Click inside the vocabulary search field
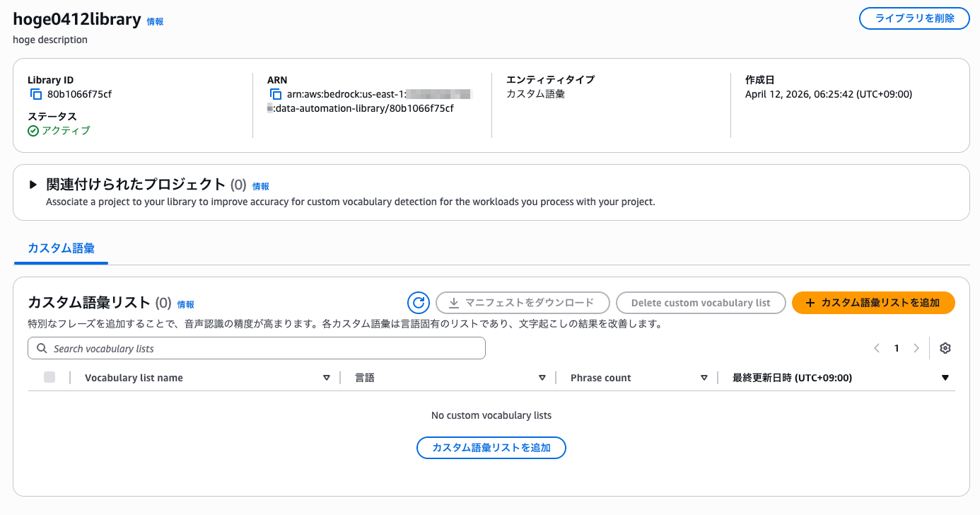 (212, 347)
